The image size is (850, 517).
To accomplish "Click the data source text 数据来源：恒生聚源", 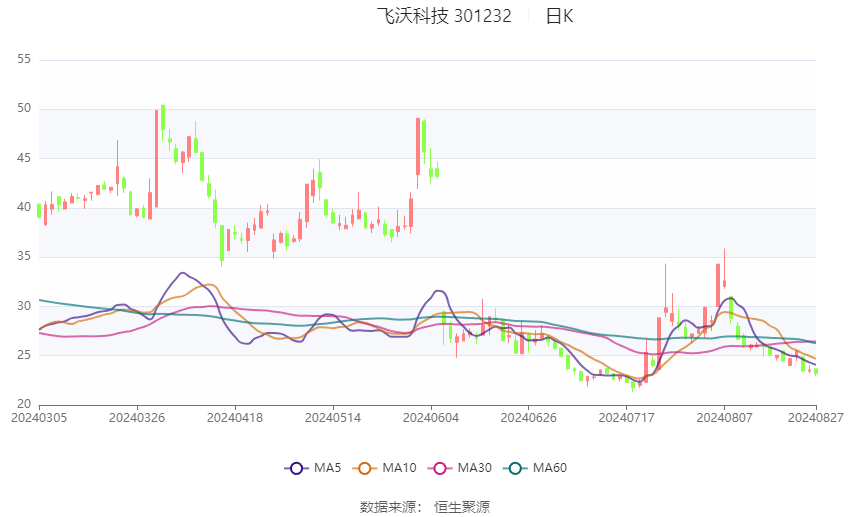I will pyautogui.click(x=425, y=507).
